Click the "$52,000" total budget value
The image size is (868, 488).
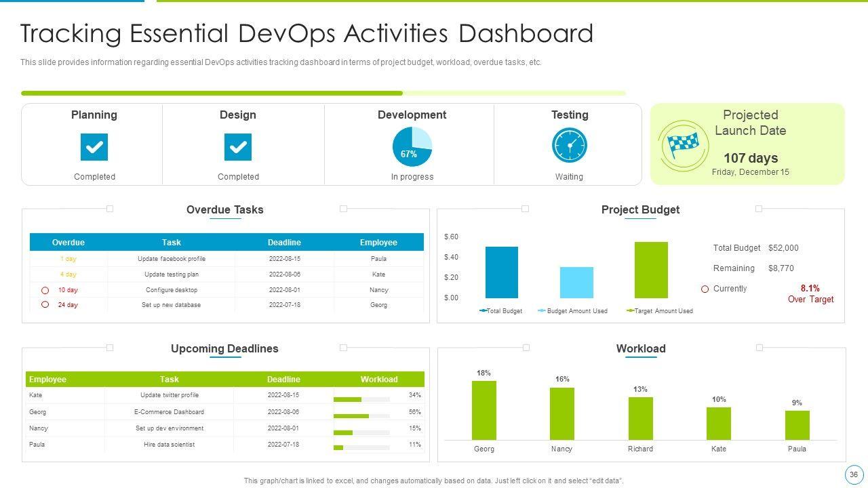783,248
